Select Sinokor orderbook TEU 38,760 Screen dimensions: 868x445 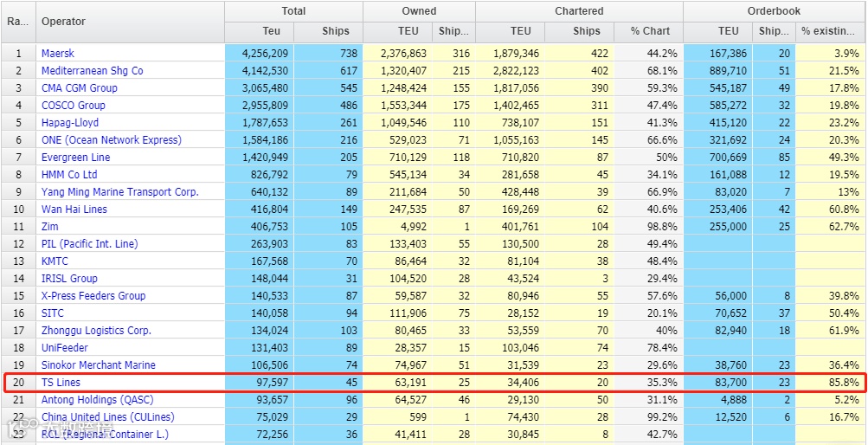coord(718,364)
